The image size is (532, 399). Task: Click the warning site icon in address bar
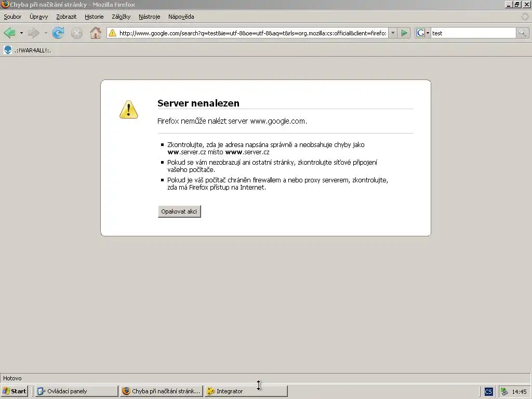tap(112, 33)
